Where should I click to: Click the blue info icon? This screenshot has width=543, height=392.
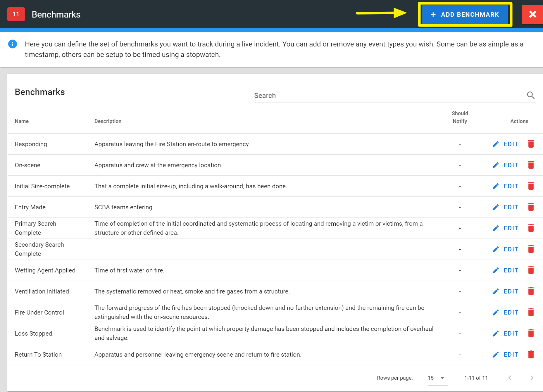13,44
